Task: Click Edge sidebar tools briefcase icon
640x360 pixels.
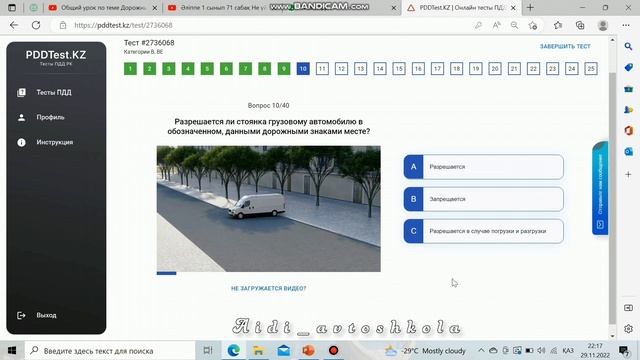Action: click(x=628, y=89)
